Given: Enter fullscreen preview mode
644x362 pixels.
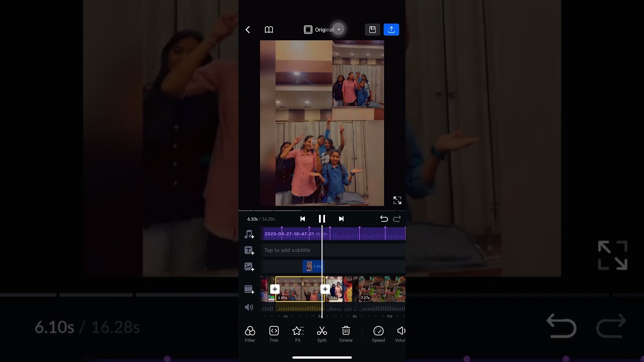Looking at the screenshot, I should 397,200.
